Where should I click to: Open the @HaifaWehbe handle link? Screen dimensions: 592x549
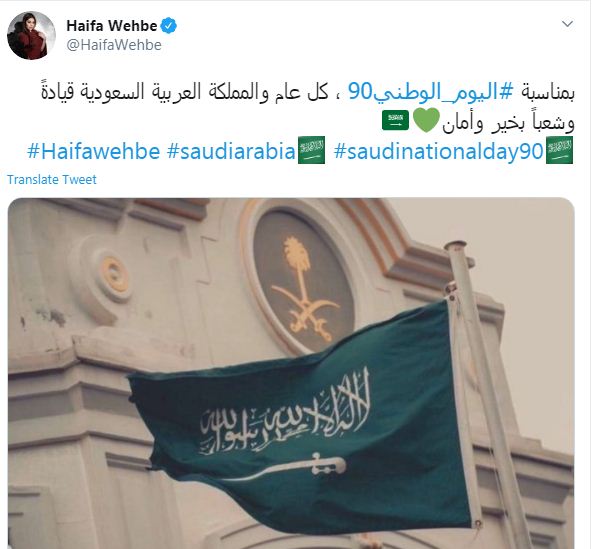pyautogui.click(x=114, y=45)
